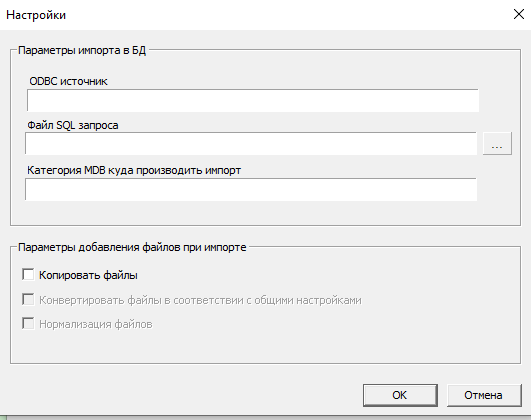Enable the Копировать файлы checkbox

pos(28,274)
